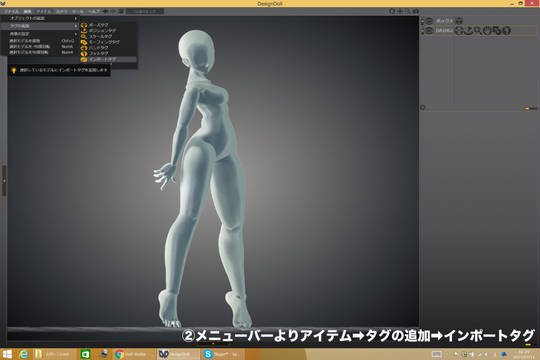Open the File (ファイル) menu

pyautogui.click(x=12, y=11)
